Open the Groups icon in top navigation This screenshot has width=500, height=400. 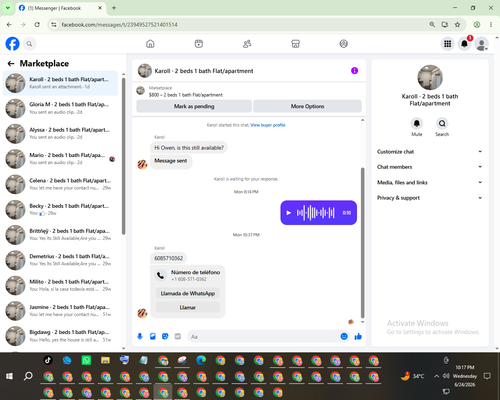tap(344, 44)
